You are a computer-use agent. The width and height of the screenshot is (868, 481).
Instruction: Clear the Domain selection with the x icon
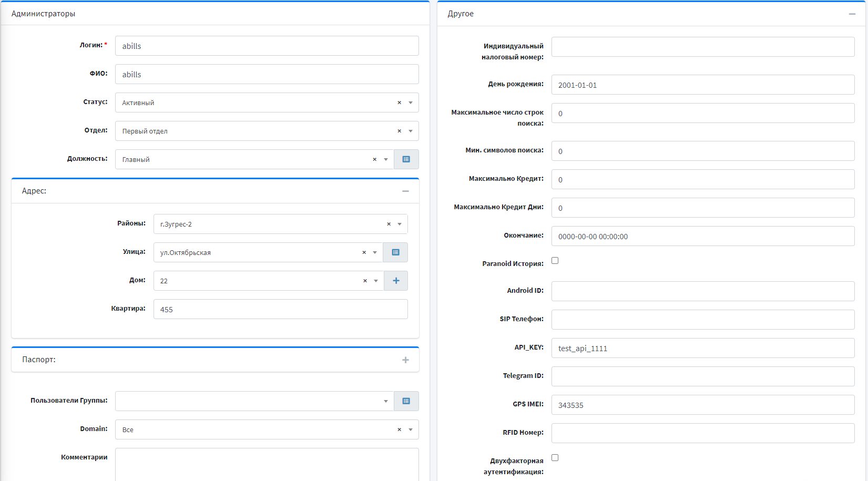point(399,429)
